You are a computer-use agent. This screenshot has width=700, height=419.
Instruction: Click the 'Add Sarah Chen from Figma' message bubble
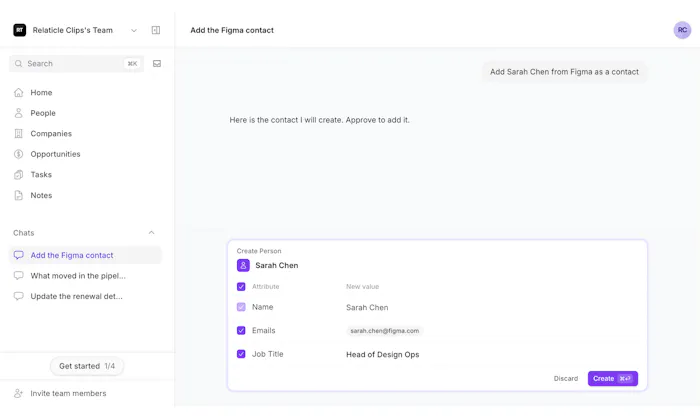[x=564, y=71]
